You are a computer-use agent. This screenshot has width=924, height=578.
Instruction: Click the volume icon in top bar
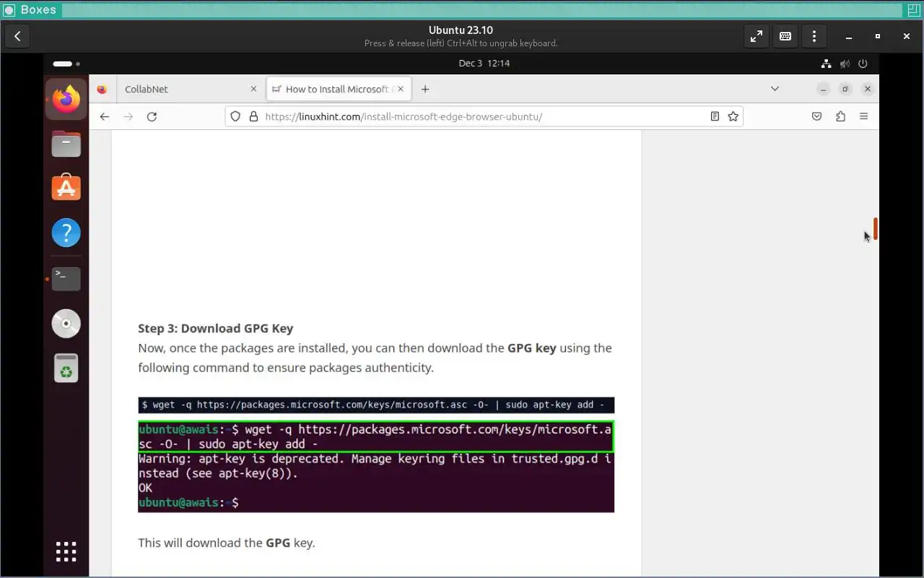click(845, 64)
